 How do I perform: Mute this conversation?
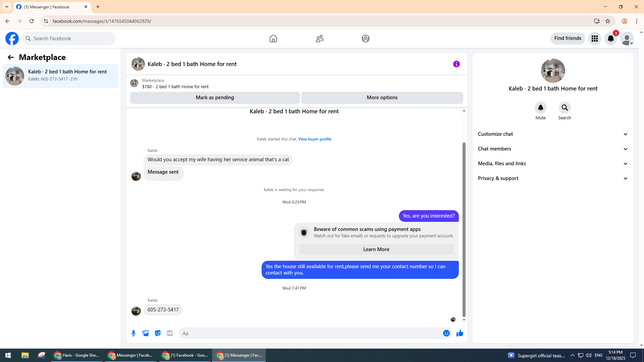pyautogui.click(x=541, y=108)
